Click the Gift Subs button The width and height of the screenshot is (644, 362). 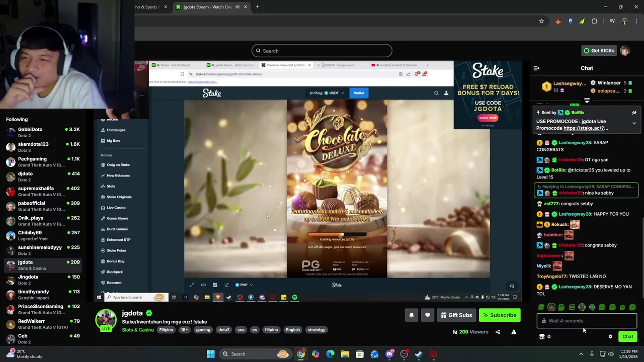point(456,315)
